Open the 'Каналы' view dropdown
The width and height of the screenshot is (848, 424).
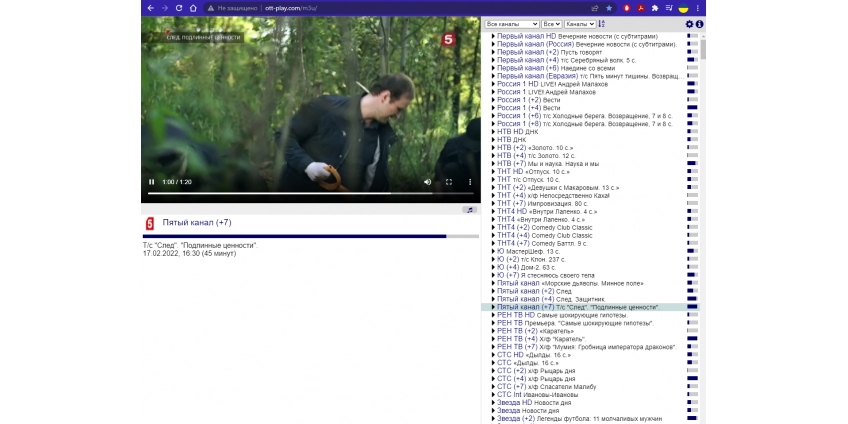[580, 24]
